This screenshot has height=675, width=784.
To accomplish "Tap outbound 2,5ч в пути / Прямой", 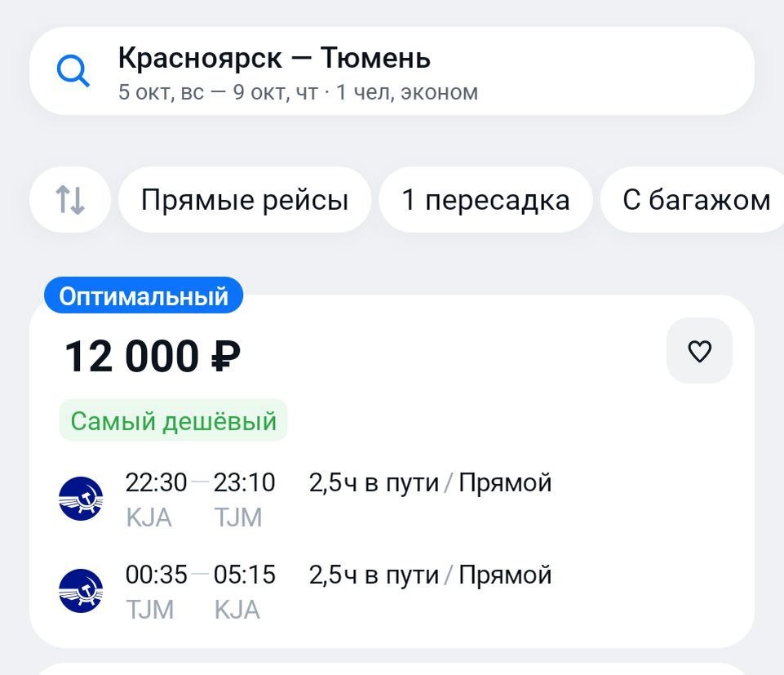I will click(430, 483).
